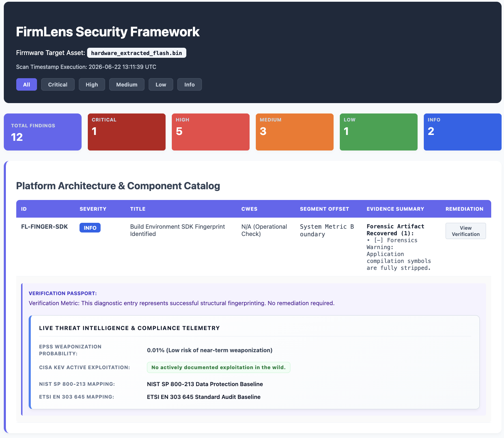504x438 pixels.
Task: Open the Low count card
Action: click(x=379, y=132)
